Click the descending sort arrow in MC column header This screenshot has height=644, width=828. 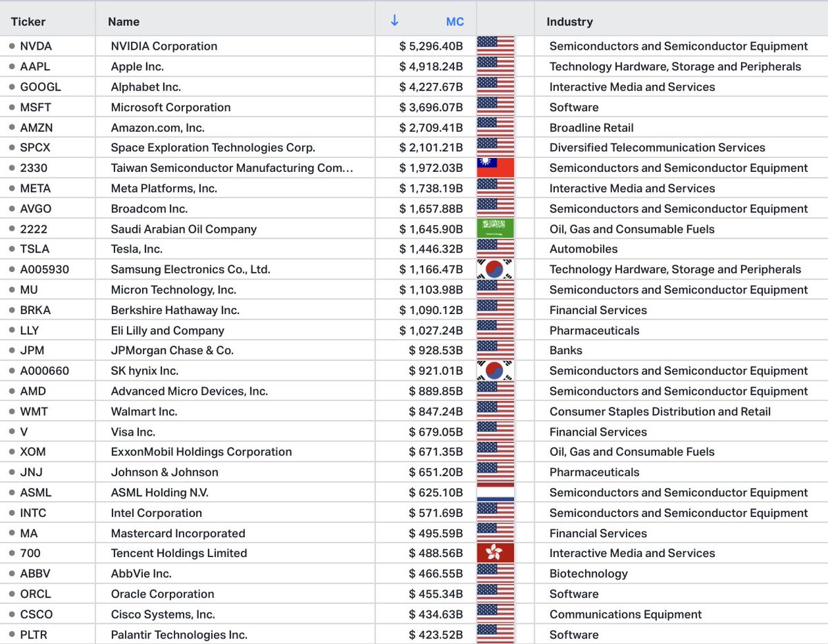click(x=395, y=21)
